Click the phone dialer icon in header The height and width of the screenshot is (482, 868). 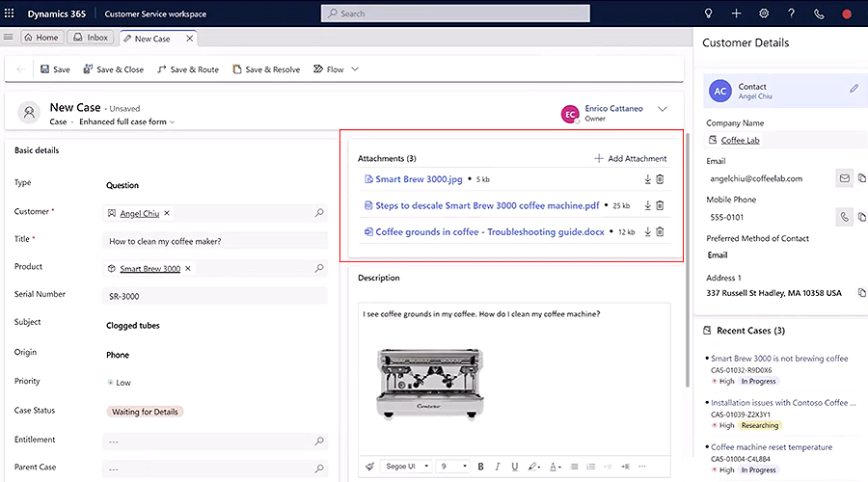(819, 13)
